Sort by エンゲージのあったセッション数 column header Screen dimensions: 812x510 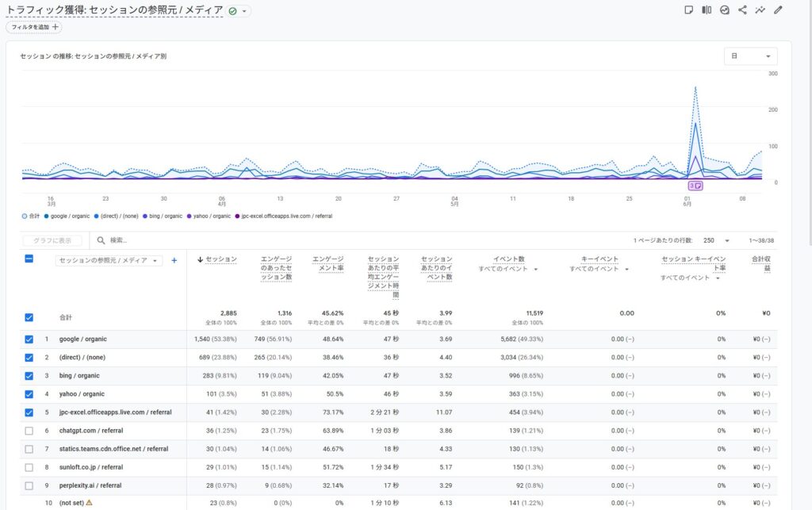click(276, 267)
